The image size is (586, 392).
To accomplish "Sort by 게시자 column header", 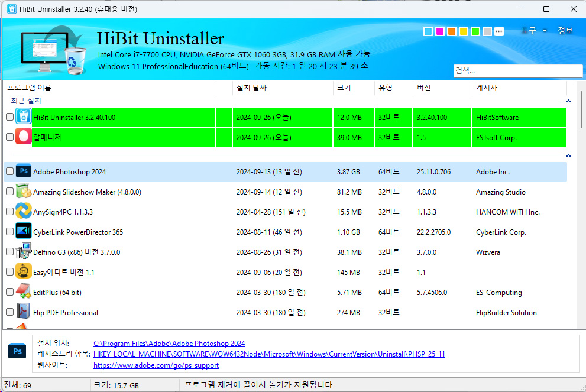I will coord(520,88).
